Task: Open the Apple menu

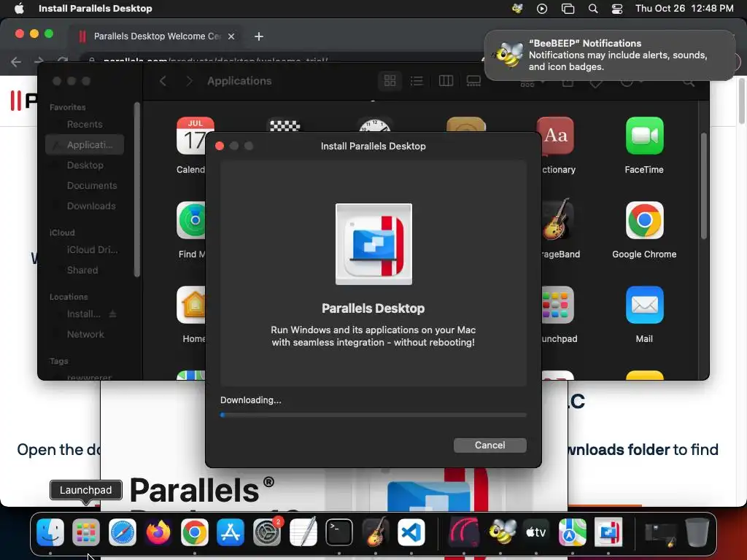Action: pos(19,9)
